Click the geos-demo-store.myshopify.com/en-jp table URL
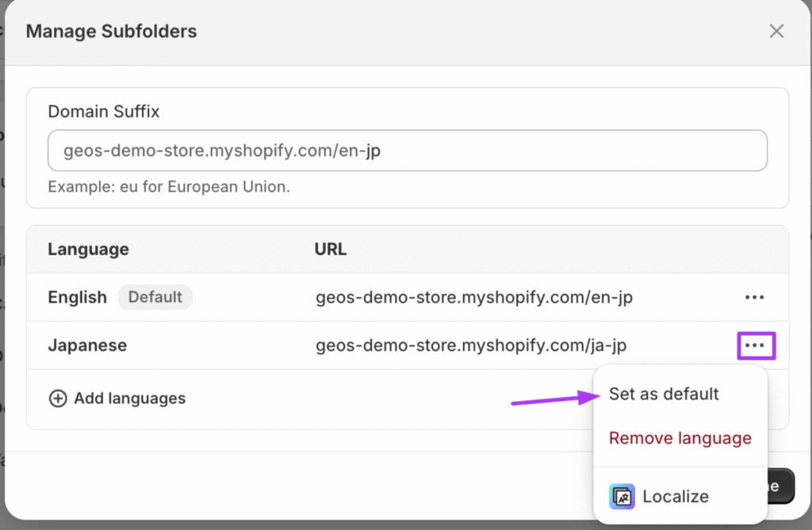Image resolution: width=812 pixels, height=530 pixels. tap(474, 298)
